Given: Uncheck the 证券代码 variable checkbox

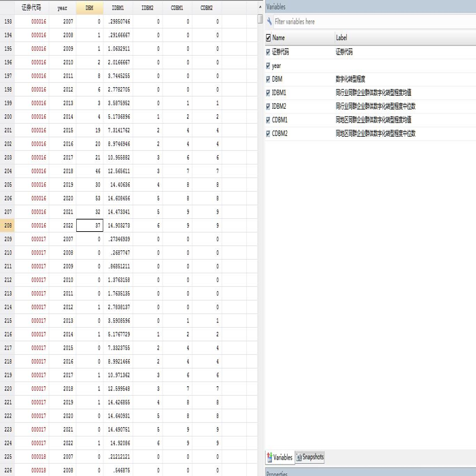Looking at the screenshot, I should (x=268, y=52).
